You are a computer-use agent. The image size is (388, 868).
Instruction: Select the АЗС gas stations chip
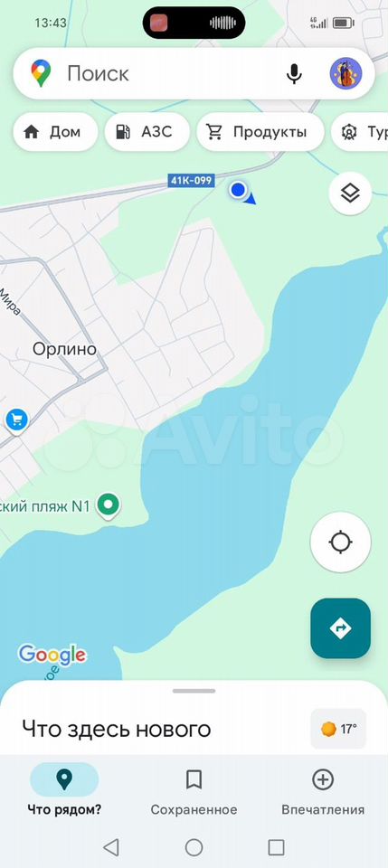click(147, 132)
